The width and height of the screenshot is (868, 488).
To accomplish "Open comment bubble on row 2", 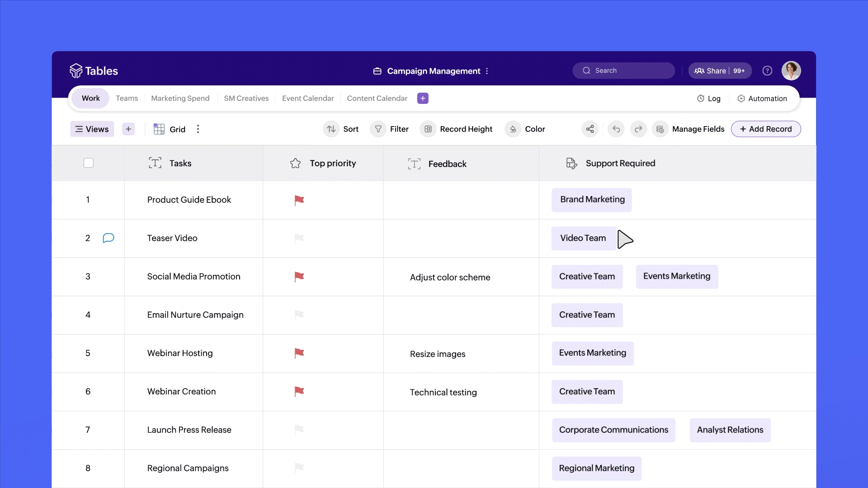I will pos(108,238).
